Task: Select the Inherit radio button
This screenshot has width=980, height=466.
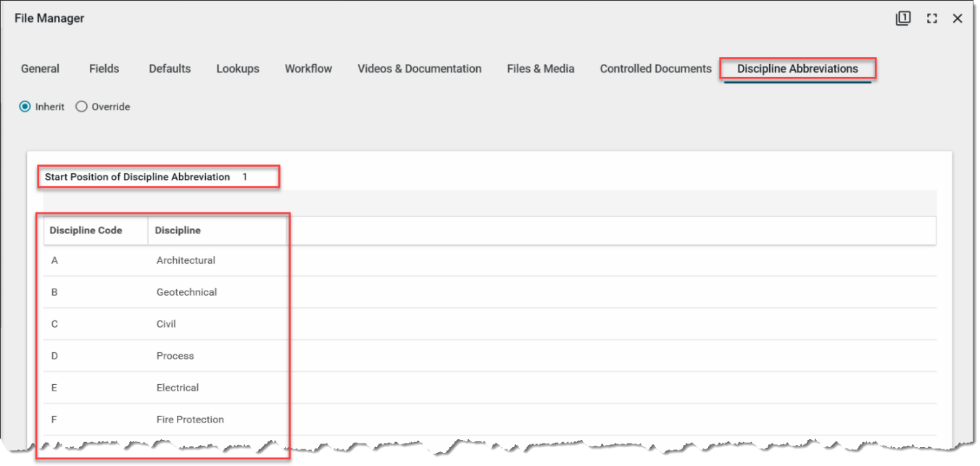Action: point(25,107)
